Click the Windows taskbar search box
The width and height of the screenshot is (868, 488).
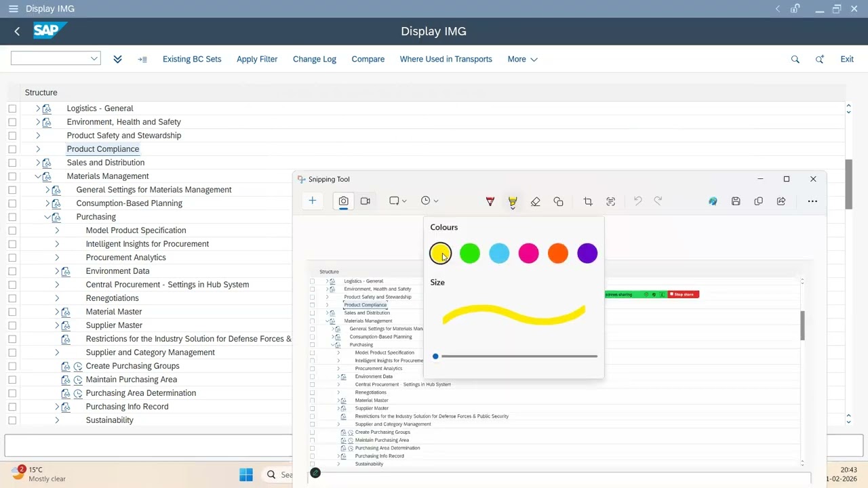coord(279,474)
